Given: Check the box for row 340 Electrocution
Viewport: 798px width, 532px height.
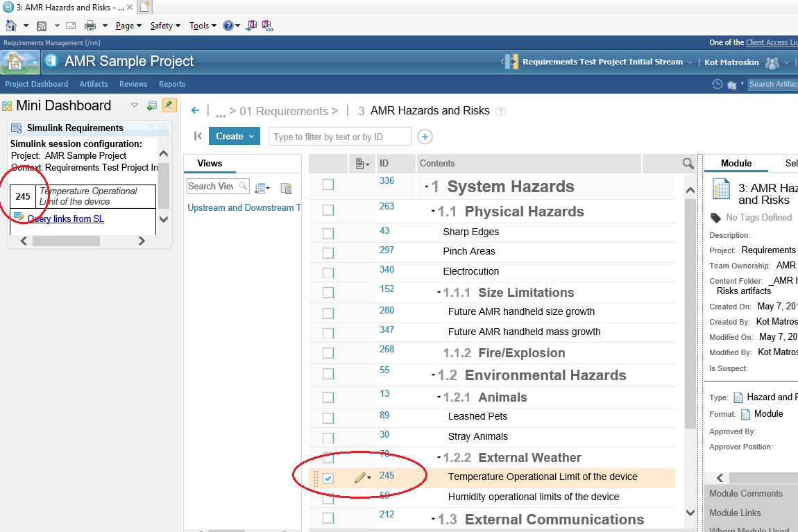Looking at the screenshot, I should 328,273.
